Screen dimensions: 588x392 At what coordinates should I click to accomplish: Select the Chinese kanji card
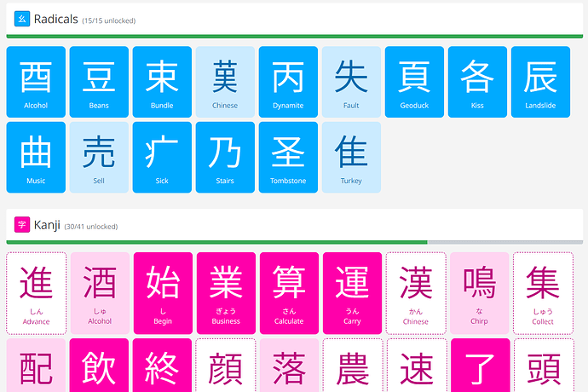[x=416, y=293]
